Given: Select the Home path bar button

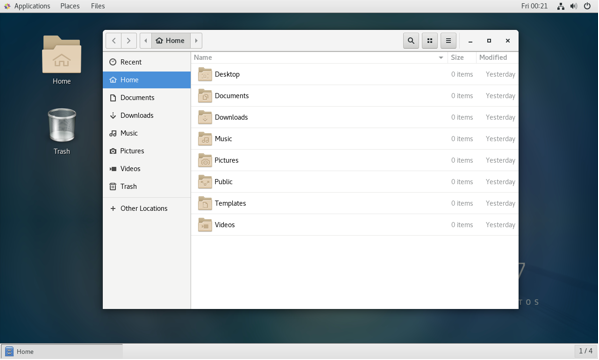Looking at the screenshot, I should 170,41.
